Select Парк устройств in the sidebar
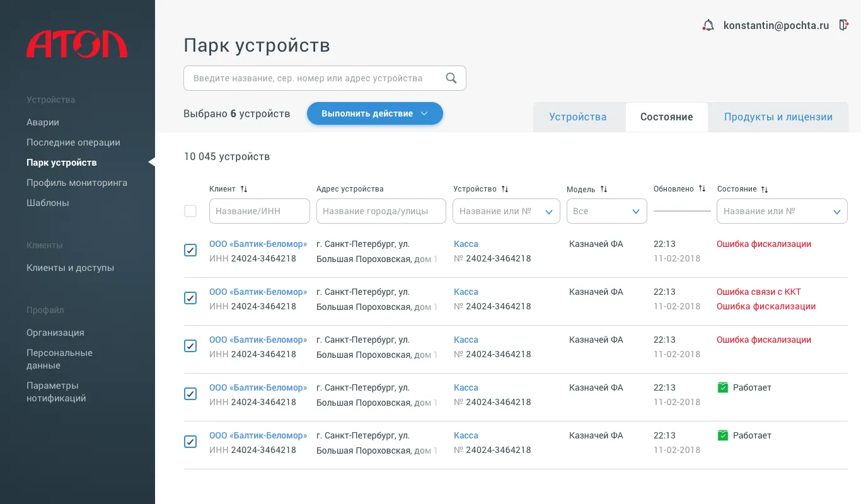Viewport: 861px width, 504px height. [62, 163]
